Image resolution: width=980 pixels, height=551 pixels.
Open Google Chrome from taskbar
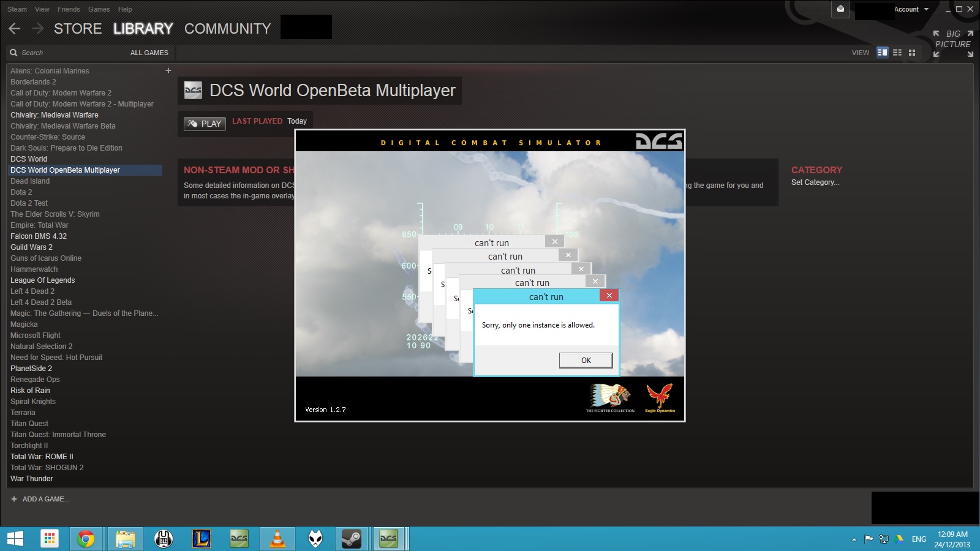coord(86,539)
